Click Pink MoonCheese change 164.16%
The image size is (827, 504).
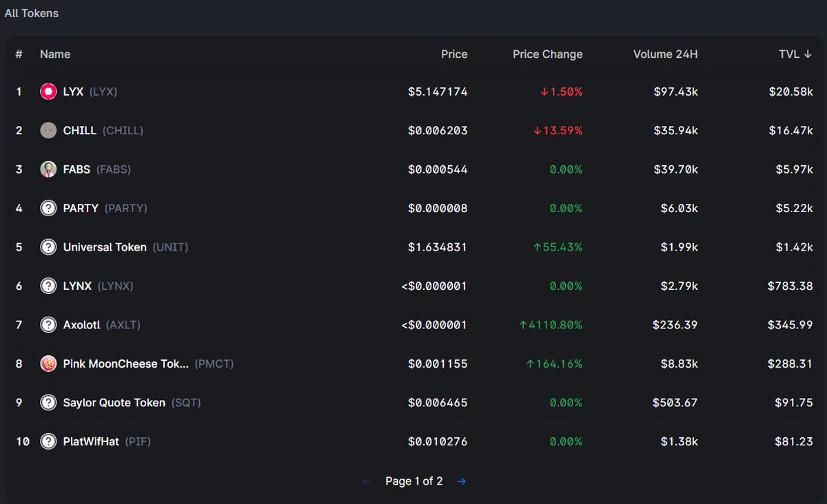click(555, 364)
